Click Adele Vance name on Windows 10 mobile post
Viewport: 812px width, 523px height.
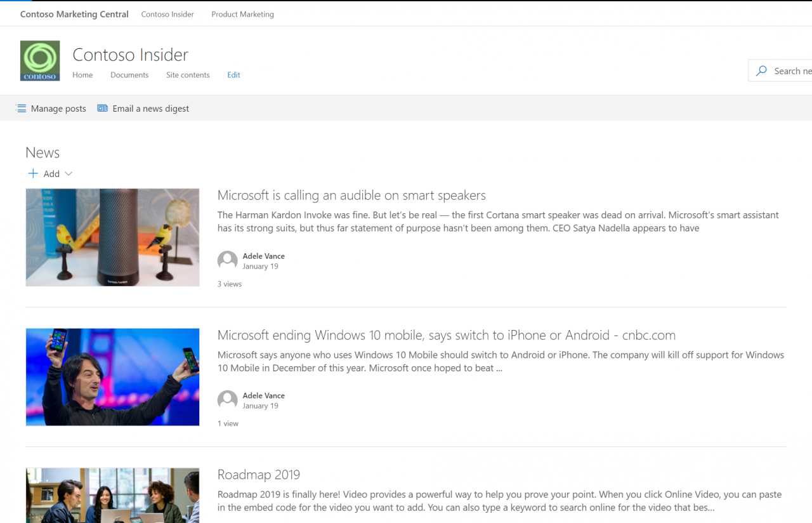(x=264, y=396)
